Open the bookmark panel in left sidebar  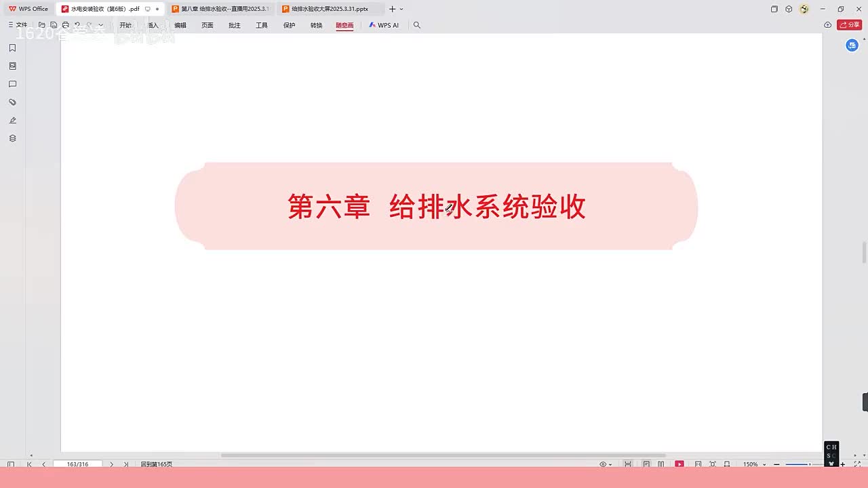coord(12,48)
